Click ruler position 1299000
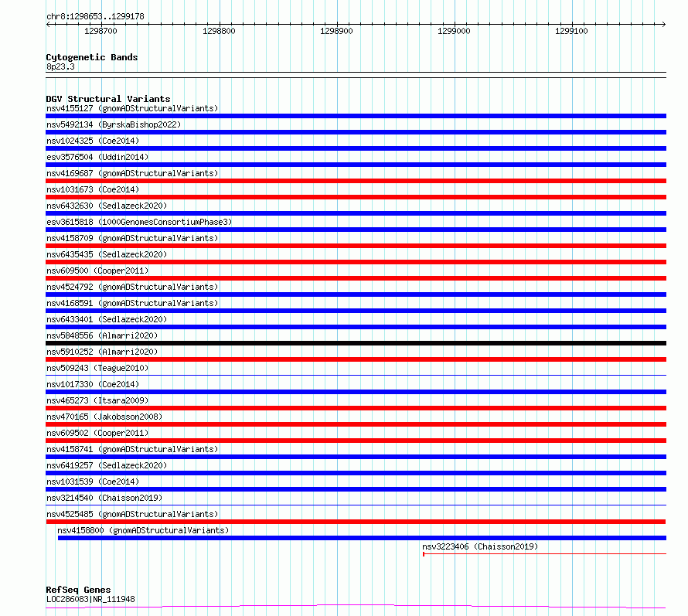This screenshot has width=688, height=616. (454, 31)
